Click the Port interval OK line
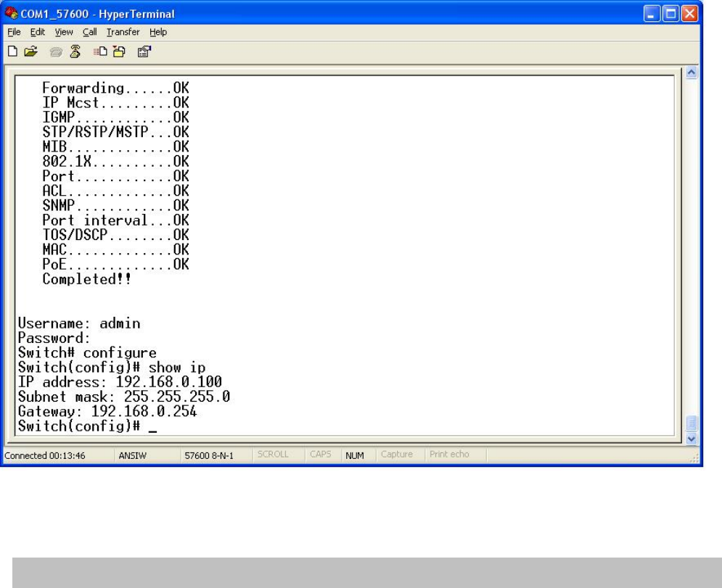 [x=115, y=220]
